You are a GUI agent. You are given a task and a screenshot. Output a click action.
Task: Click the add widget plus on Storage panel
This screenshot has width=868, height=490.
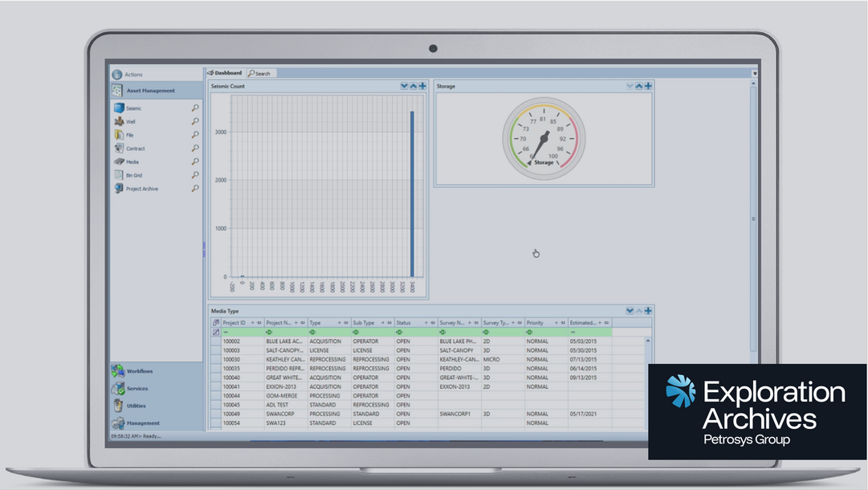click(648, 86)
